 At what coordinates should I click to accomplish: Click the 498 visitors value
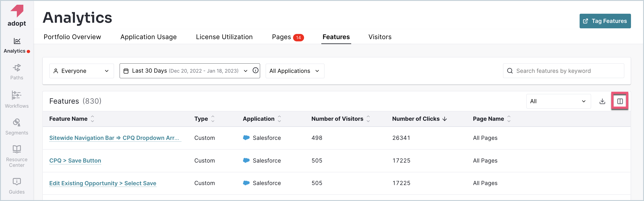point(317,138)
